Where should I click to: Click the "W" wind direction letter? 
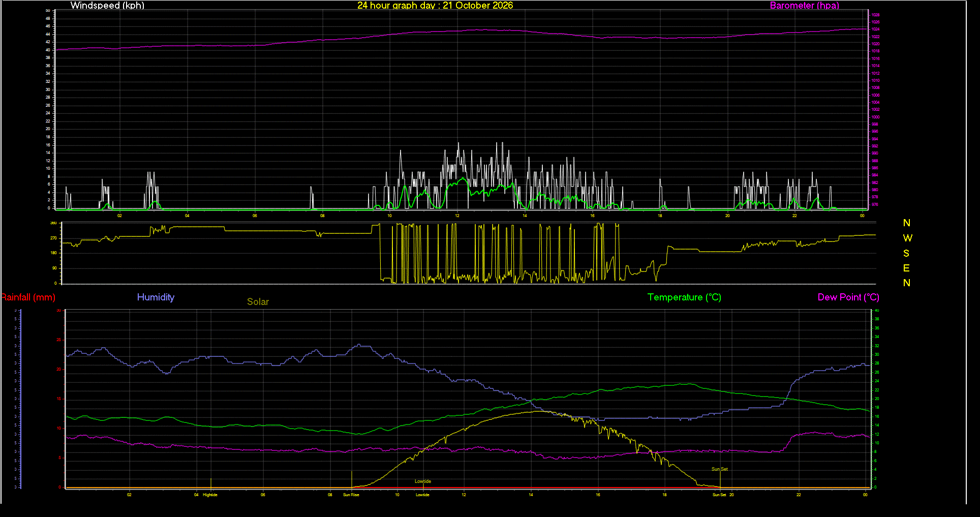(907, 238)
